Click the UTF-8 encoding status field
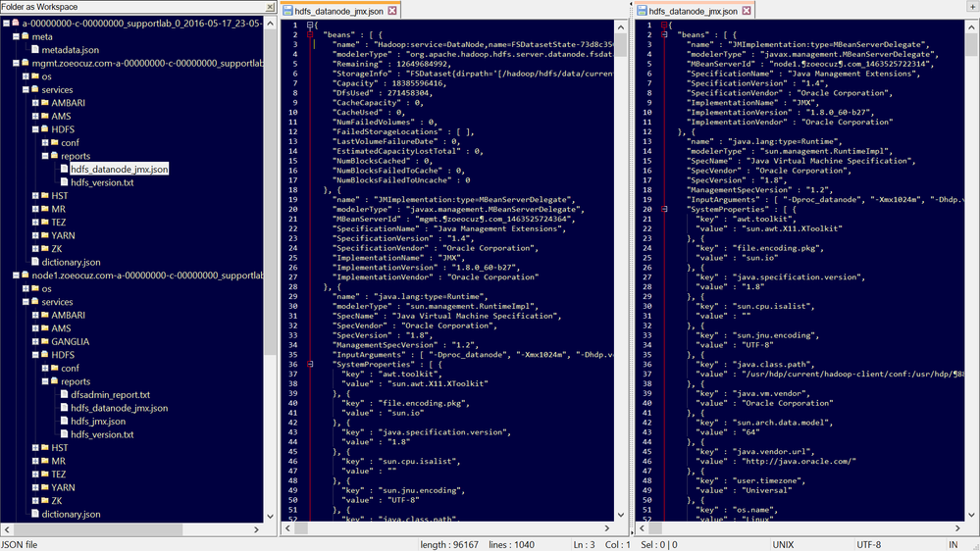 point(869,545)
